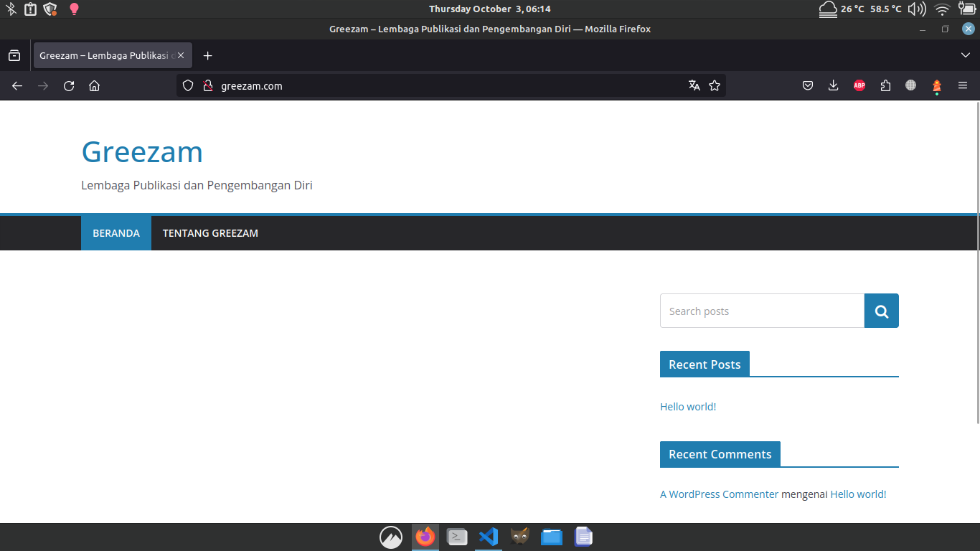Bookmark this page with the star icon
This screenshot has height=551, width=980.
(715, 85)
